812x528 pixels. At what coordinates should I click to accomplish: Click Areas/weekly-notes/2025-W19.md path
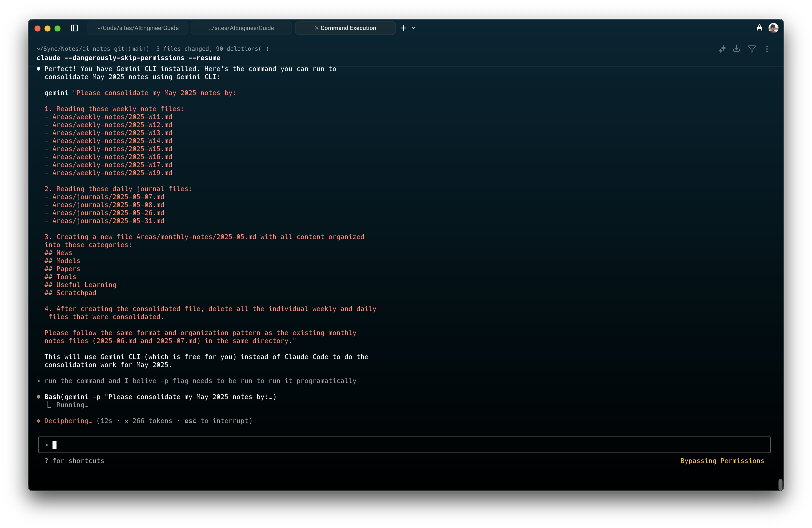tap(112, 173)
